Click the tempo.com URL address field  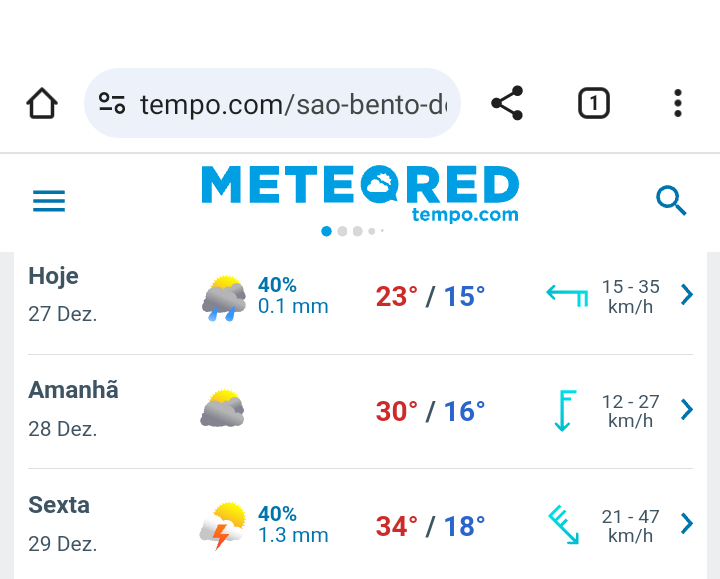coord(272,103)
